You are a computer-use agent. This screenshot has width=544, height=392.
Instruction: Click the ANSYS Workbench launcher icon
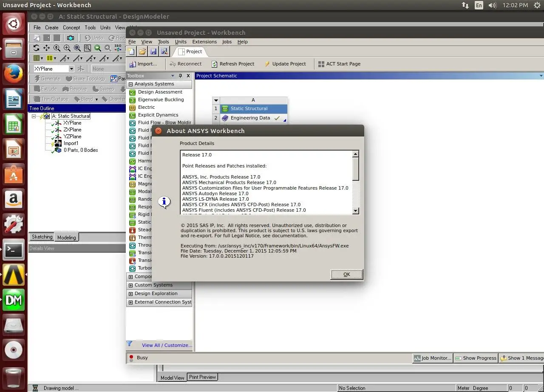[x=14, y=275]
